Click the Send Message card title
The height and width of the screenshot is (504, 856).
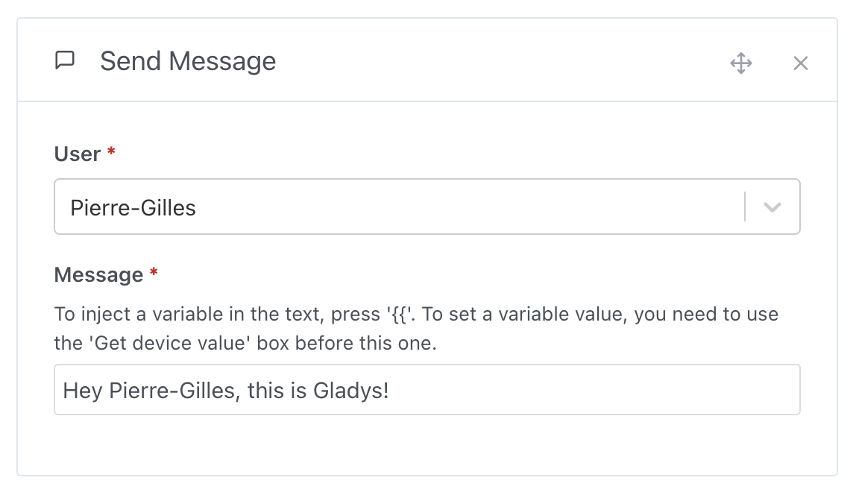[188, 60]
